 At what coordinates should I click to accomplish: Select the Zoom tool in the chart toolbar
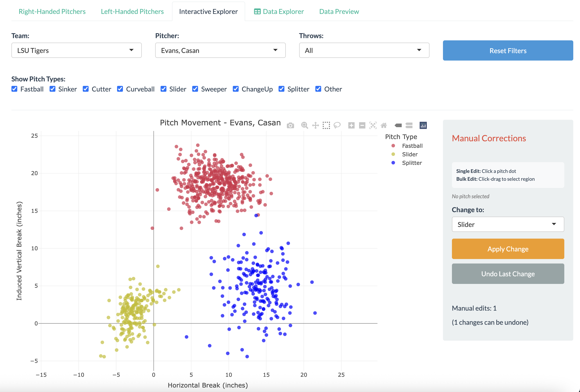pos(305,126)
